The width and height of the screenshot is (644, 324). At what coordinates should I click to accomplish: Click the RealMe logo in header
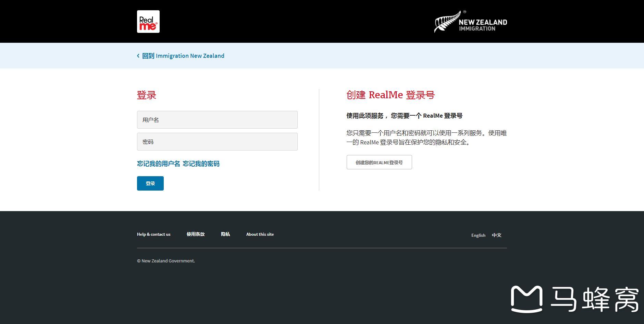(148, 22)
